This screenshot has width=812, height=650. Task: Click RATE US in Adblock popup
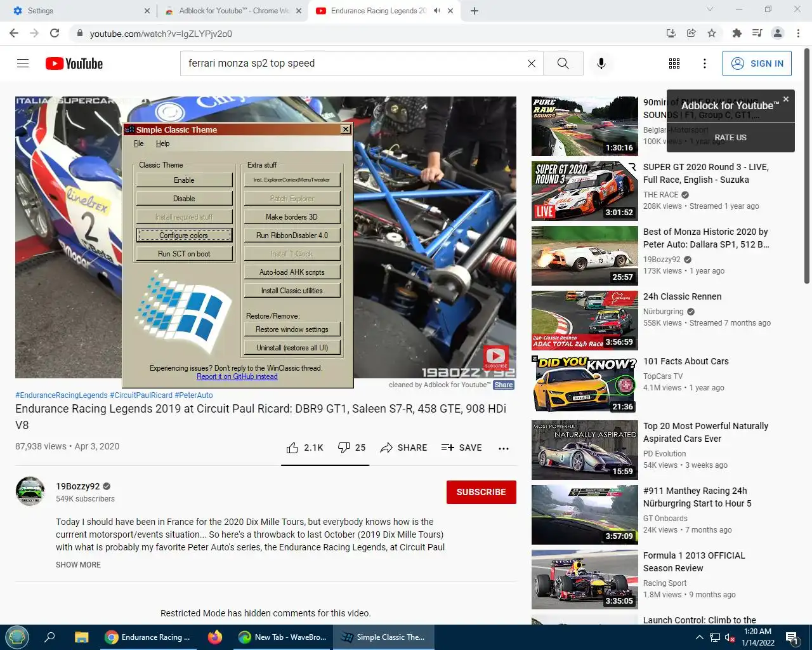(x=730, y=138)
